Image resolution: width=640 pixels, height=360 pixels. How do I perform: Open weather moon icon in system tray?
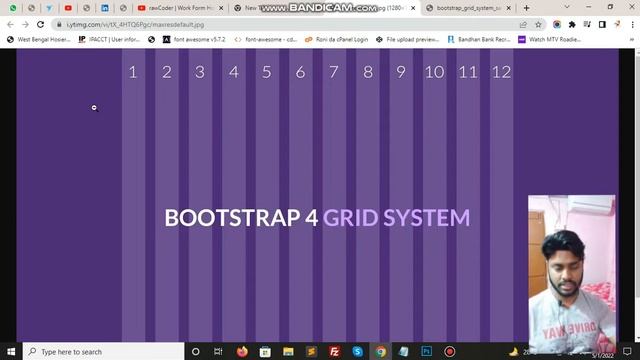(513, 351)
